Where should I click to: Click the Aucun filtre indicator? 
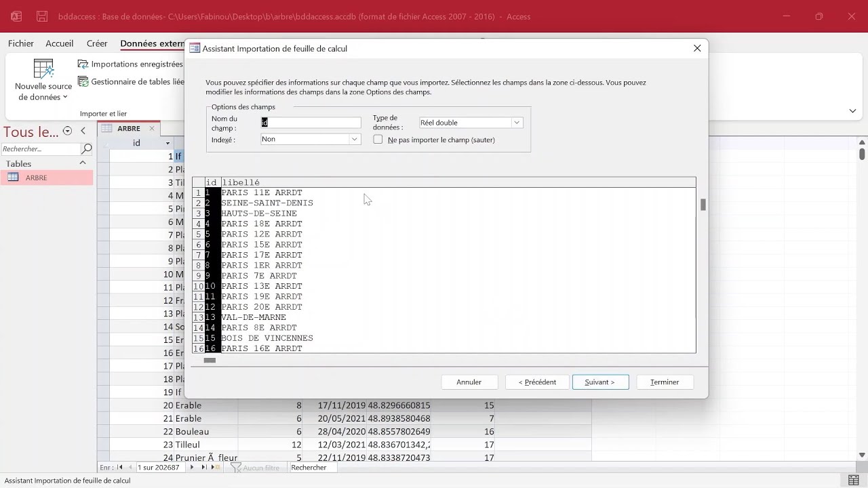click(256, 468)
